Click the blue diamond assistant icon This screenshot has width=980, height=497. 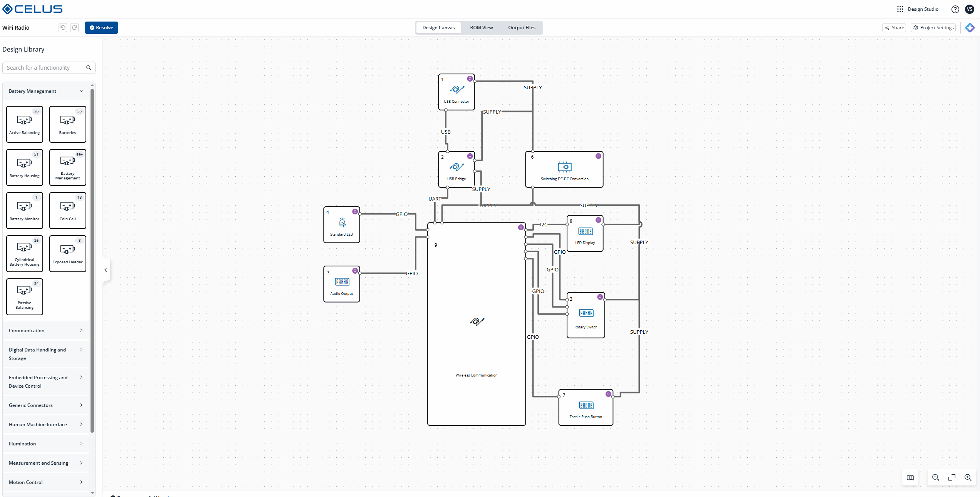pos(970,28)
